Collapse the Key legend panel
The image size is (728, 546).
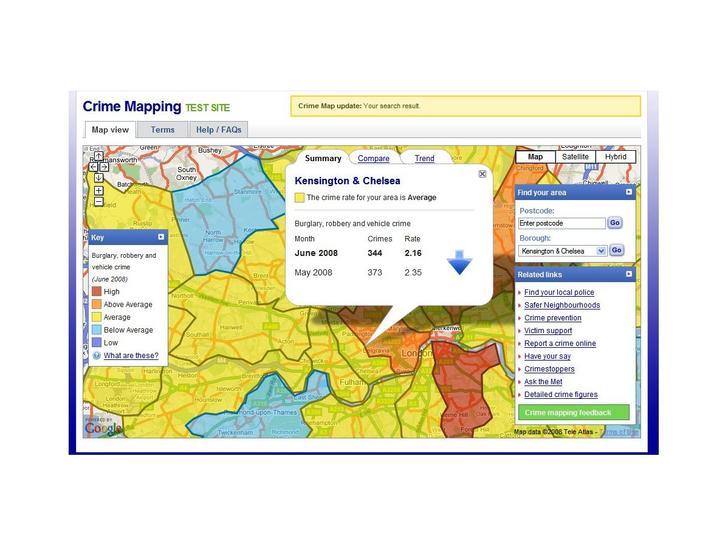[161, 237]
